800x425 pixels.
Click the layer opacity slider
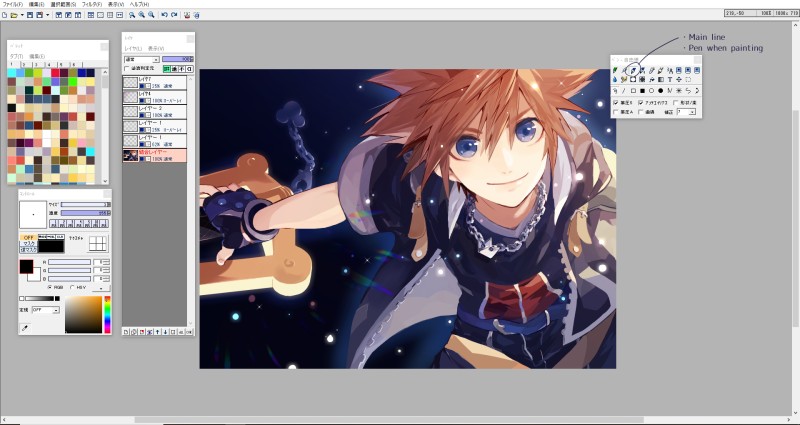(178, 59)
